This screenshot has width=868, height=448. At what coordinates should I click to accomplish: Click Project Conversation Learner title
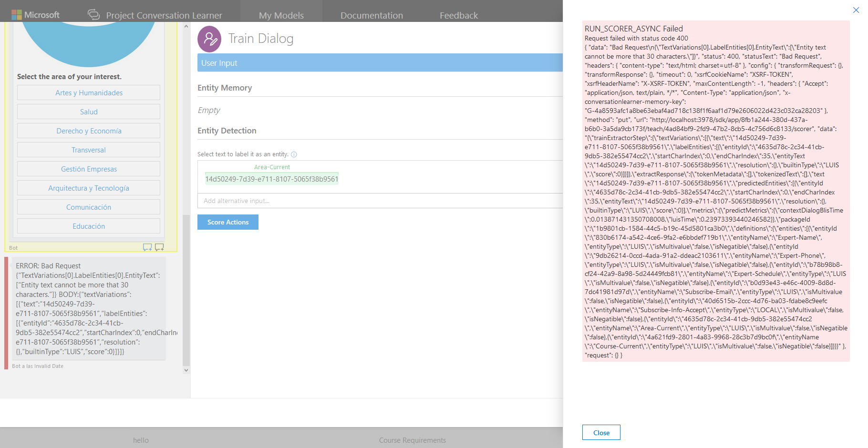164,15
